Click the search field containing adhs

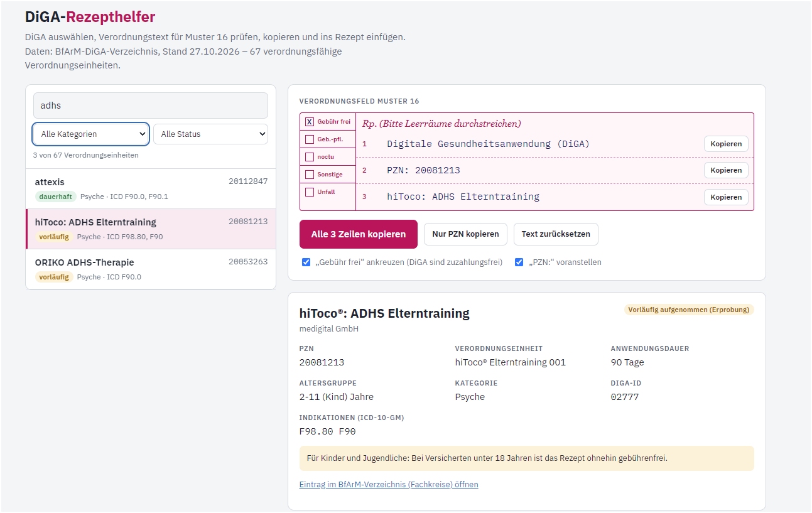[x=151, y=105]
